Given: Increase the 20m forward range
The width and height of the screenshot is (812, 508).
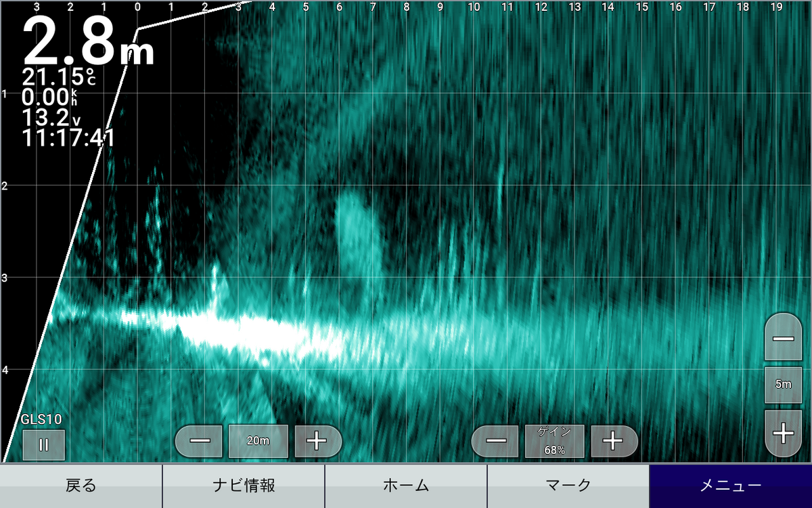Looking at the screenshot, I should pyautogui.click(x=318, y=441).
